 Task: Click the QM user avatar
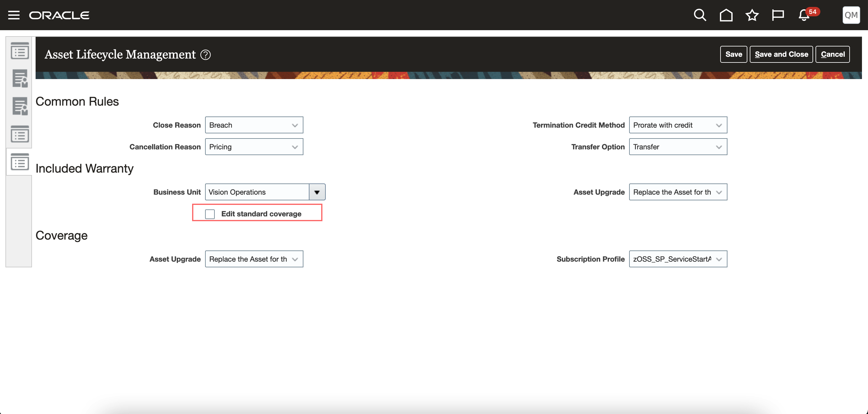point(851,15)
